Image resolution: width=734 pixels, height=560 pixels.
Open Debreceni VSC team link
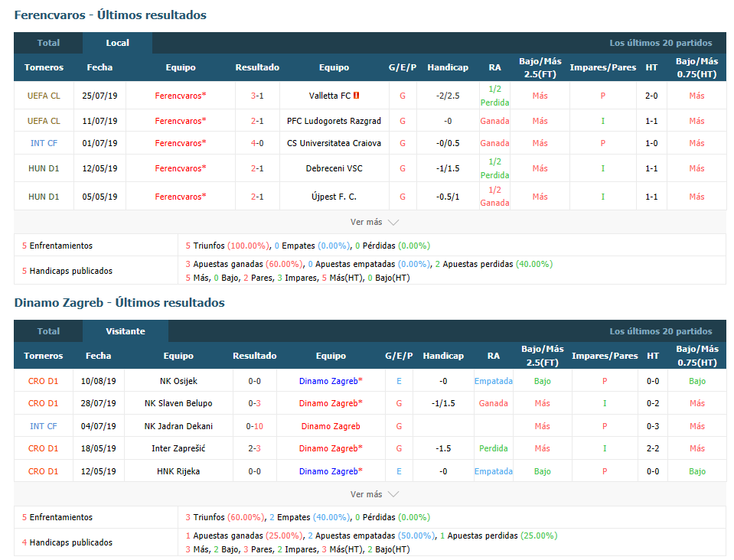click(334, 168)
